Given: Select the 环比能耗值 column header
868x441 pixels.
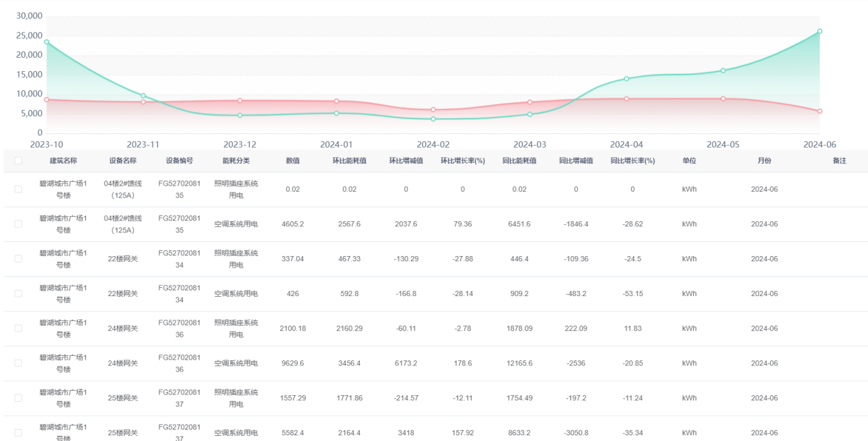Looking at the screenshot, I should point(349,161).
